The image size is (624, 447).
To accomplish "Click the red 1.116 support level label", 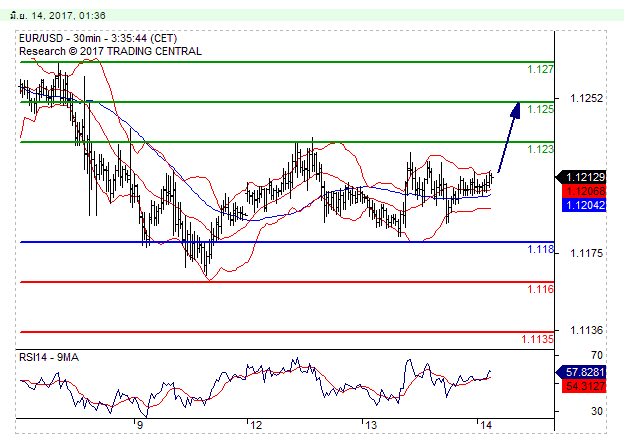I will click(540, 289).
